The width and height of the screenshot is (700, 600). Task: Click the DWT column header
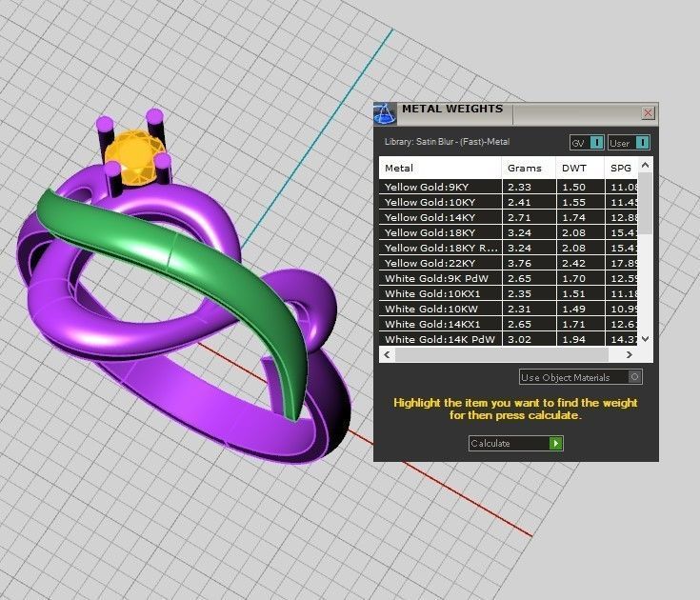580,168
